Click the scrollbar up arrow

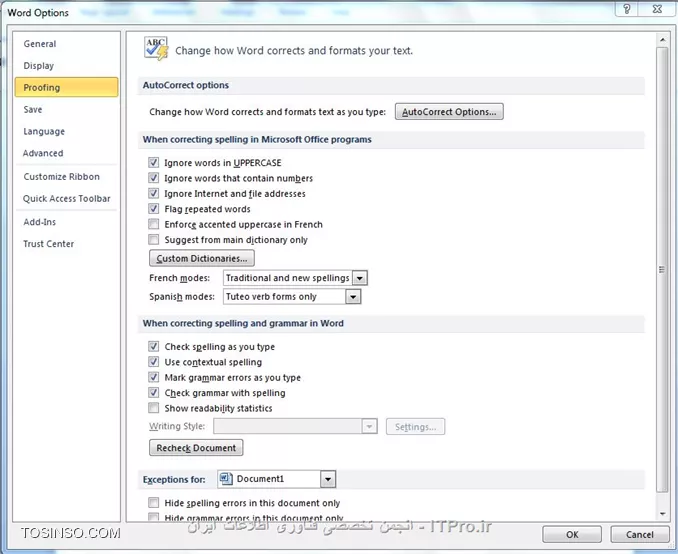[x=662, y=40]
